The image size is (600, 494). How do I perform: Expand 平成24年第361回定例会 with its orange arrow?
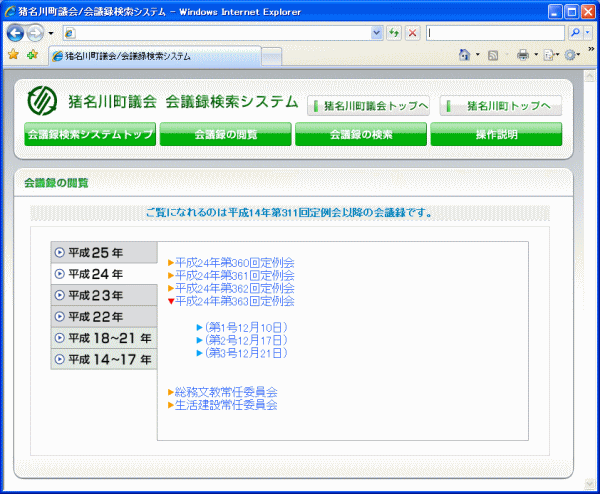pos(171,275)
